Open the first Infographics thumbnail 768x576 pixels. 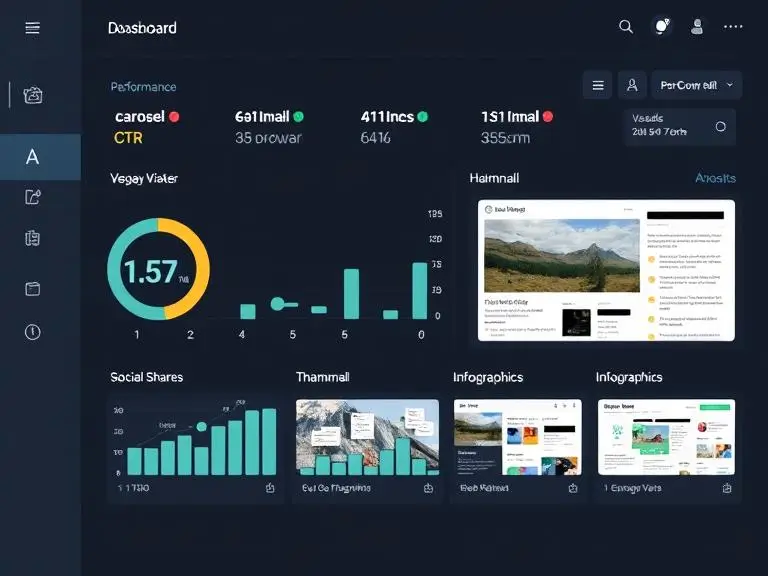click(x=518, y=437)
